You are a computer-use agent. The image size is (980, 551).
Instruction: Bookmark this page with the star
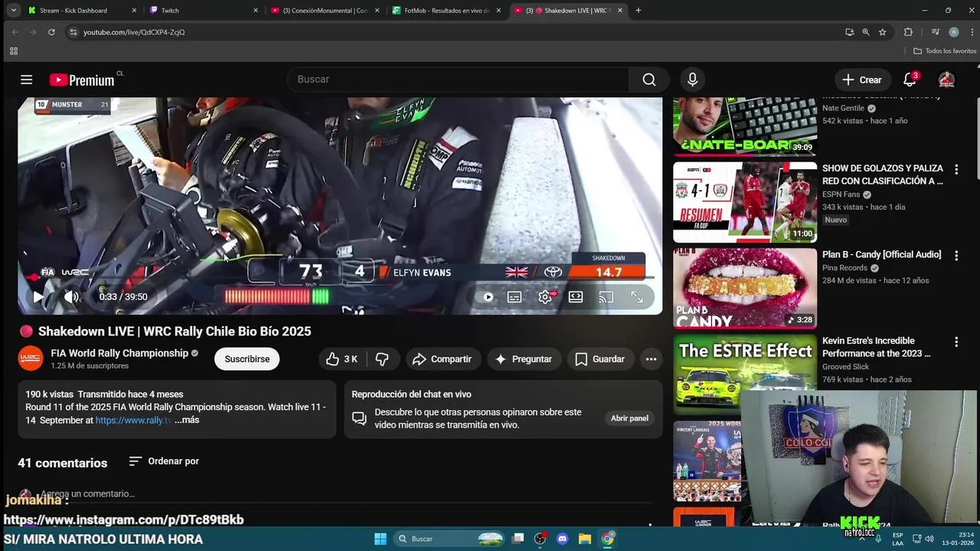coord(883,32)
